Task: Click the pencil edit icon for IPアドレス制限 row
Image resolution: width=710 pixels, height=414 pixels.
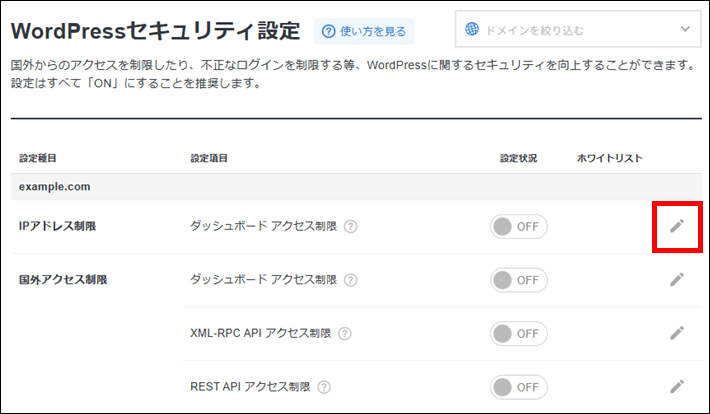Action: [677, 226]
